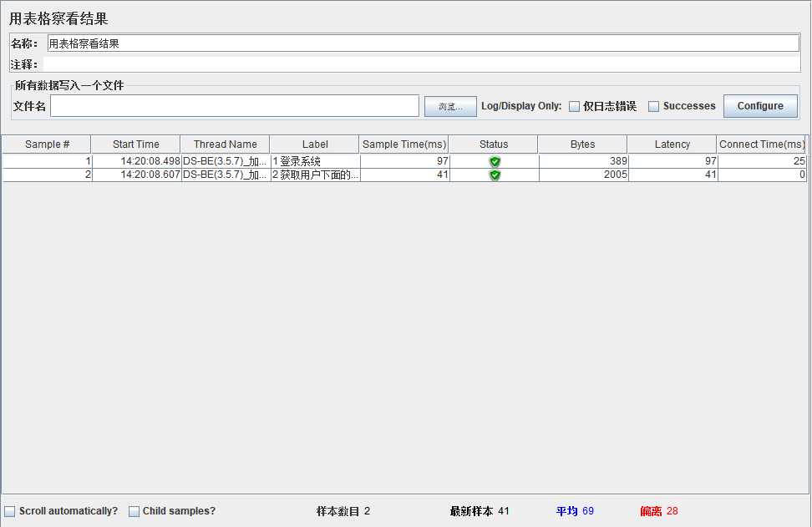This screenshot has width=812, height=527.
Task: Click the 文件名 filename input field
Action: click(235, 106)
